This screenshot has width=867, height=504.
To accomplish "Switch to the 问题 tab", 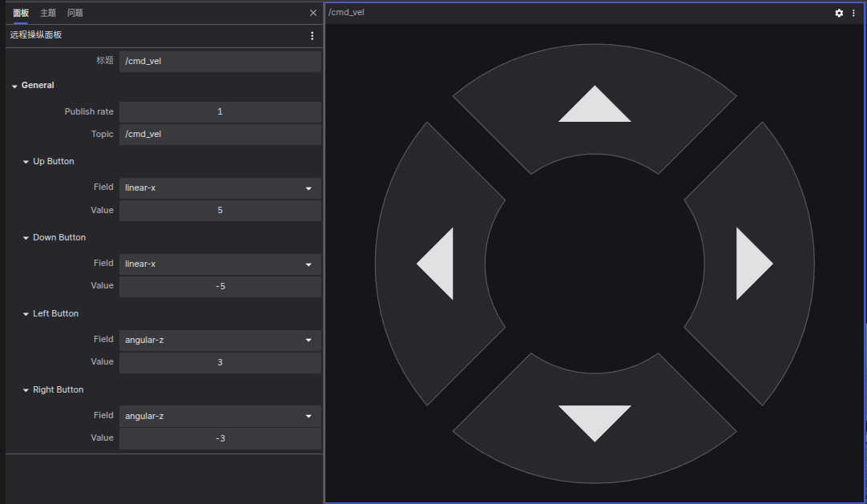I will coord(75,13).
